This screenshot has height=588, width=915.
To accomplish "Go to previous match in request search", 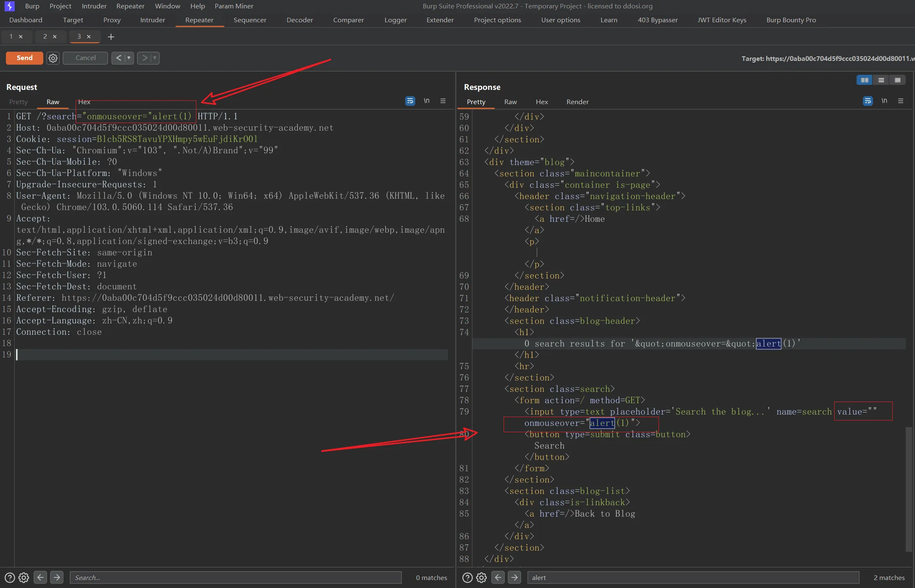I will [x=40, y=577].
